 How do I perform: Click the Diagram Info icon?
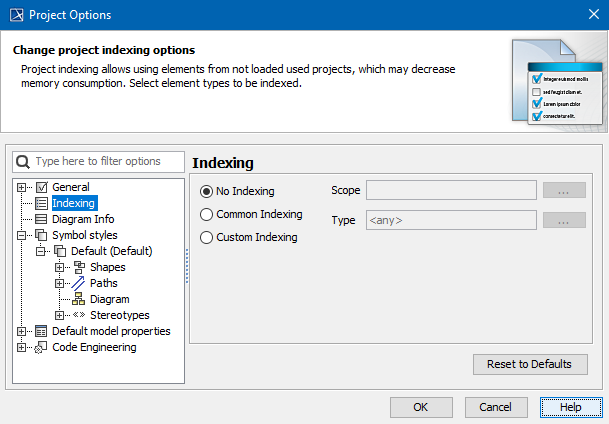[x=42, y=219]
